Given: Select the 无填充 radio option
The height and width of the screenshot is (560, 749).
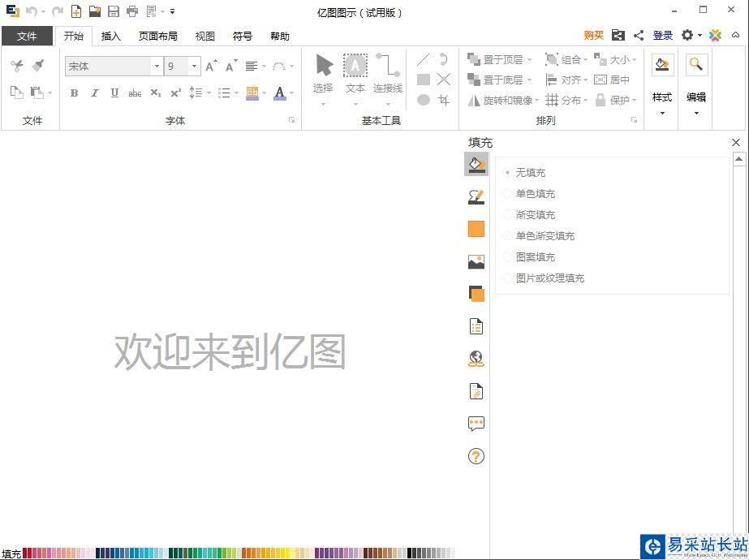Looking at the screenshot, I should point(508,173).
